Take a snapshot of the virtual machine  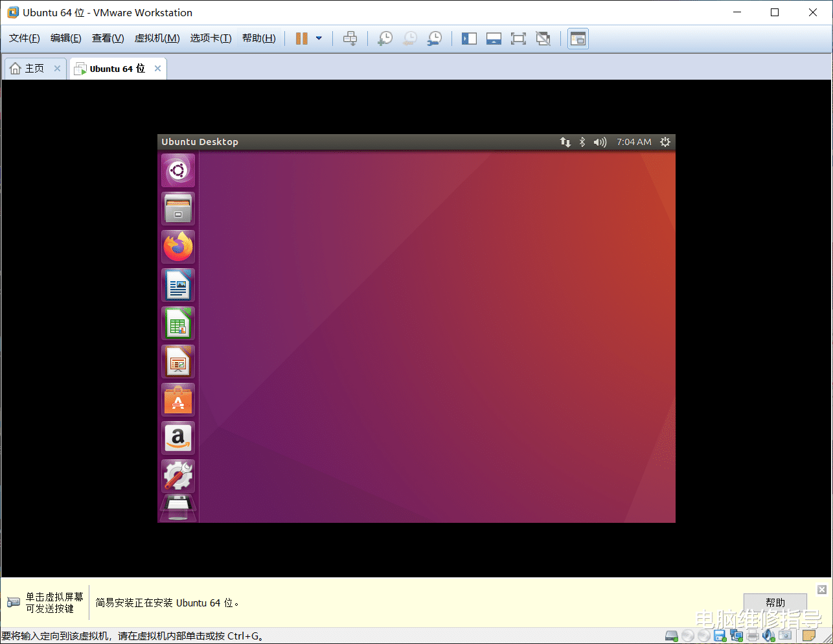(x=385, y=38)
